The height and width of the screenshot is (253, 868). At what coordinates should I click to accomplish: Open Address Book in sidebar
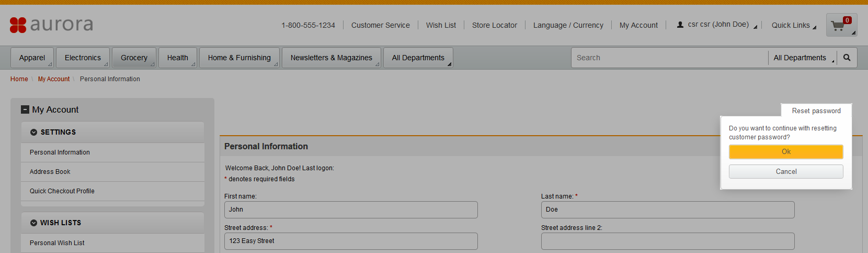(x=50, y=172)
